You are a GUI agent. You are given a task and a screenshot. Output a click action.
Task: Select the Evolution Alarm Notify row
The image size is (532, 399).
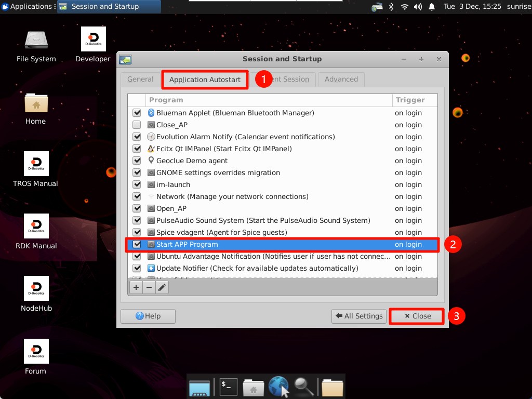tap(283, 137)
